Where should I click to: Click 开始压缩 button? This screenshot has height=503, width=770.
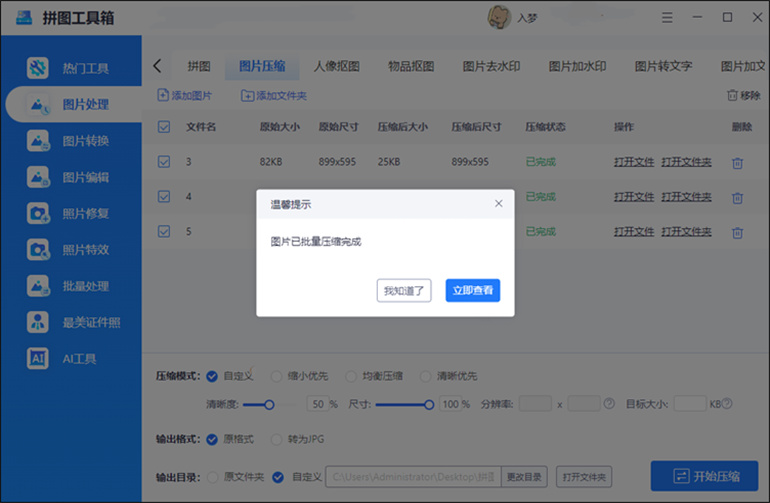705,476
